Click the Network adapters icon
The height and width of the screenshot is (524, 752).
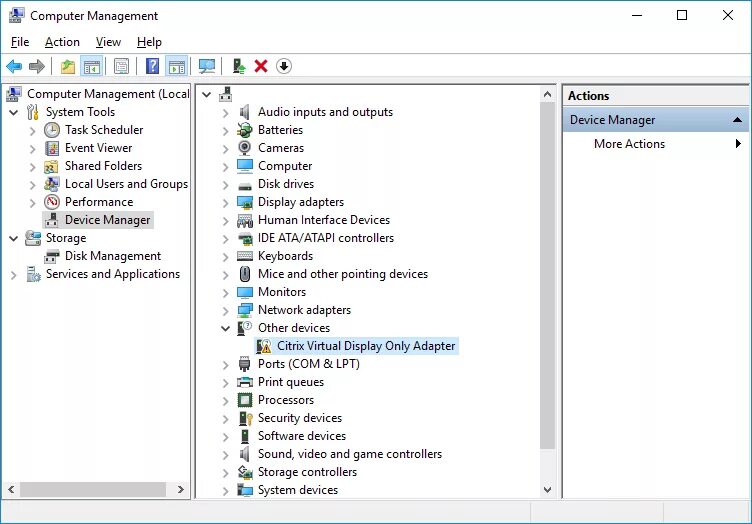pos(245,310)
